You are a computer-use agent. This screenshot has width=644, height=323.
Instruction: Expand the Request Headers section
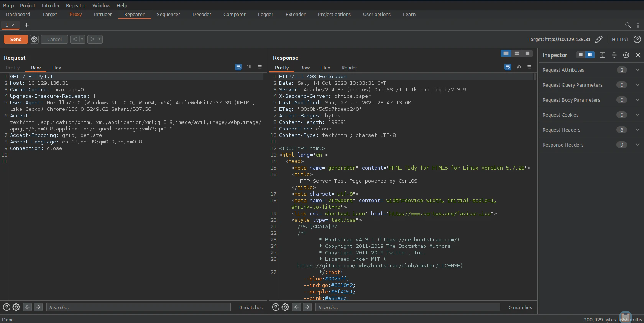coord(637,130)
